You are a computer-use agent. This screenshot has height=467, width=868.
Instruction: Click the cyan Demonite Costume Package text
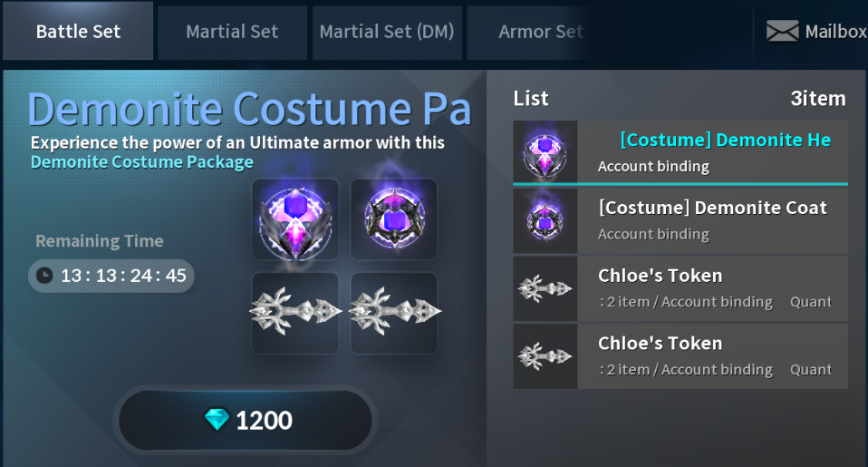[x=142, y=162]
